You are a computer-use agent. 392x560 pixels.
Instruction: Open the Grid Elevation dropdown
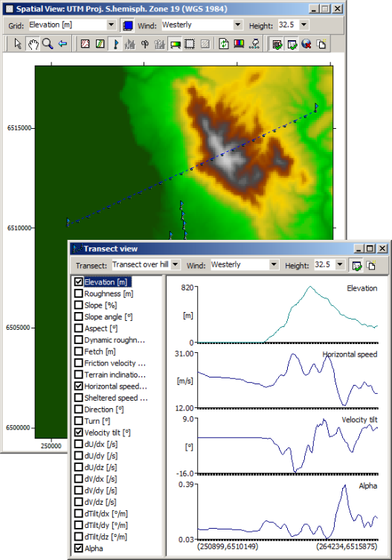(112, 25)
